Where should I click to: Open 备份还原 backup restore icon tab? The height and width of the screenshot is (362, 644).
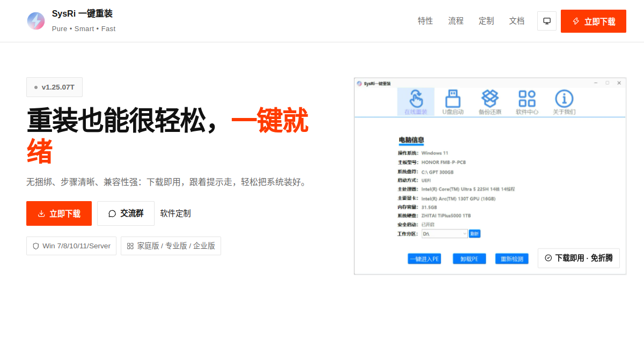point(490,102)
